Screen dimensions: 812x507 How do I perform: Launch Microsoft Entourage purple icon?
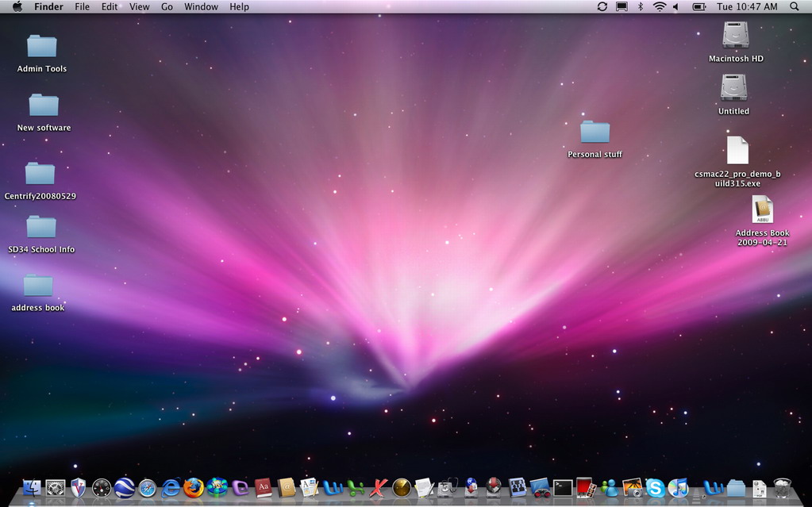click(x=240, y=488)
